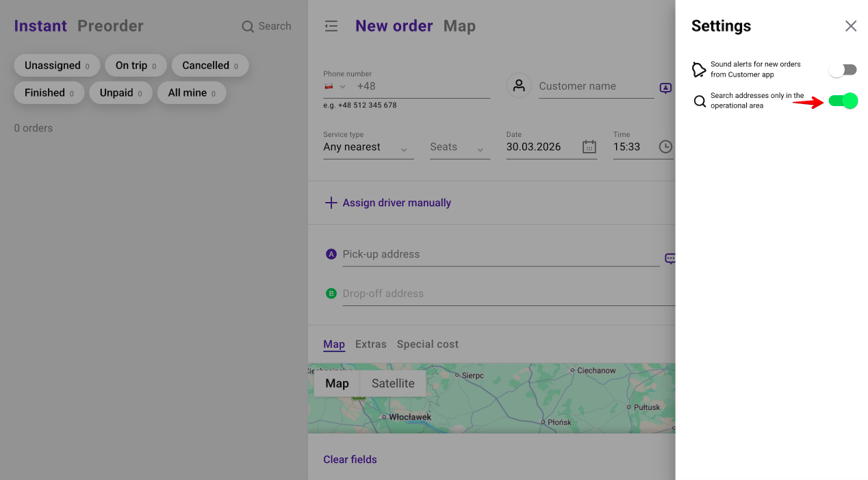Click the customer card icon beside the name
This screenshot has height=480, width=868.
(665, 88)
